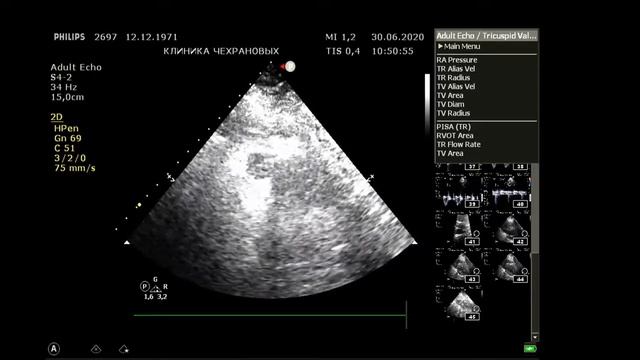
Task: Click the 2D mode label
Action: (x=57, y=117)
